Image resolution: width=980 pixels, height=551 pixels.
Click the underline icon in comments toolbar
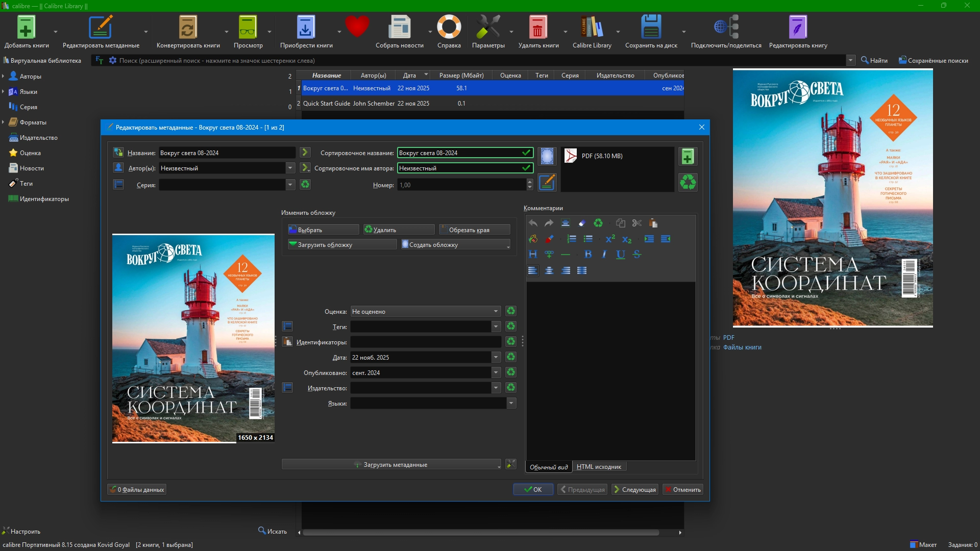[x=621, y=255]
